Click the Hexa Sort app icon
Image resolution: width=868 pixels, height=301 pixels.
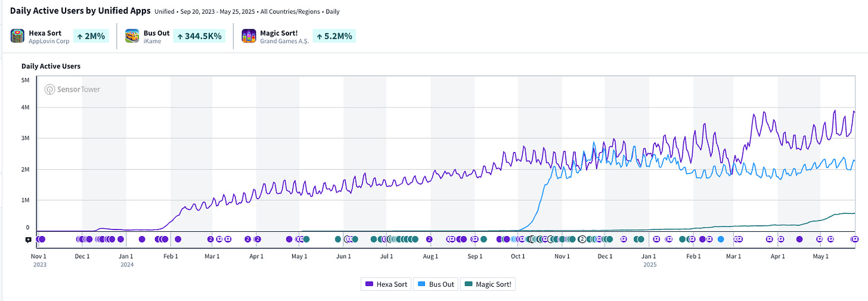pyautogui.click(x=17, y=36)
